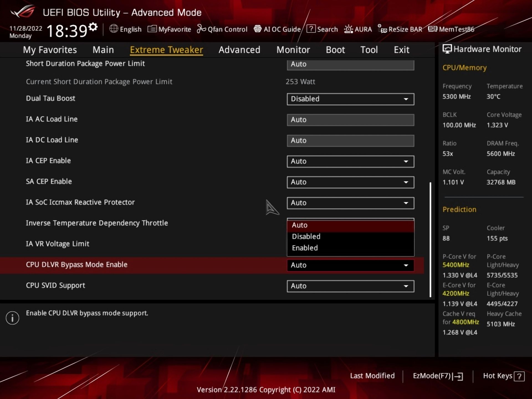
Task: Open Dual Tau Boost dropdown
Action: coord(351,99)
